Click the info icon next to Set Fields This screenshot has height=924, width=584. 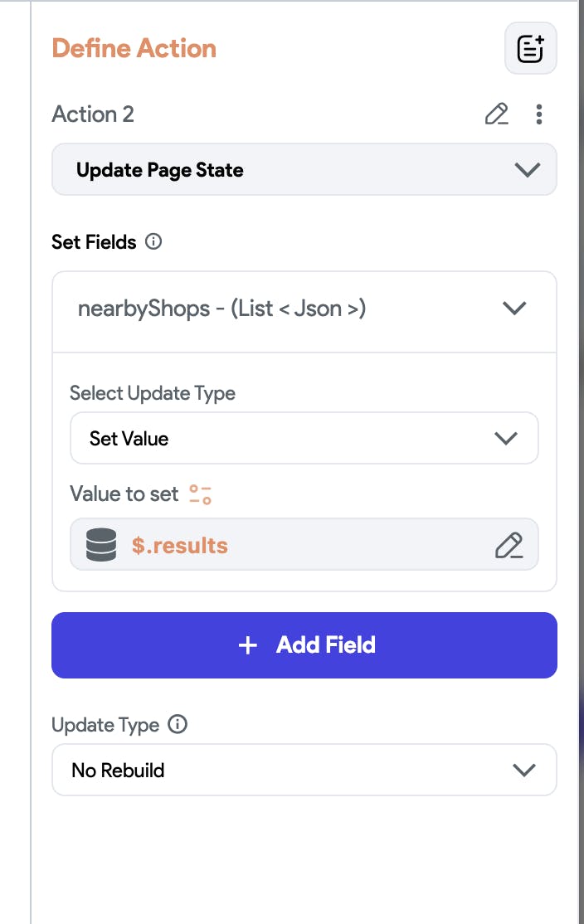153,242
